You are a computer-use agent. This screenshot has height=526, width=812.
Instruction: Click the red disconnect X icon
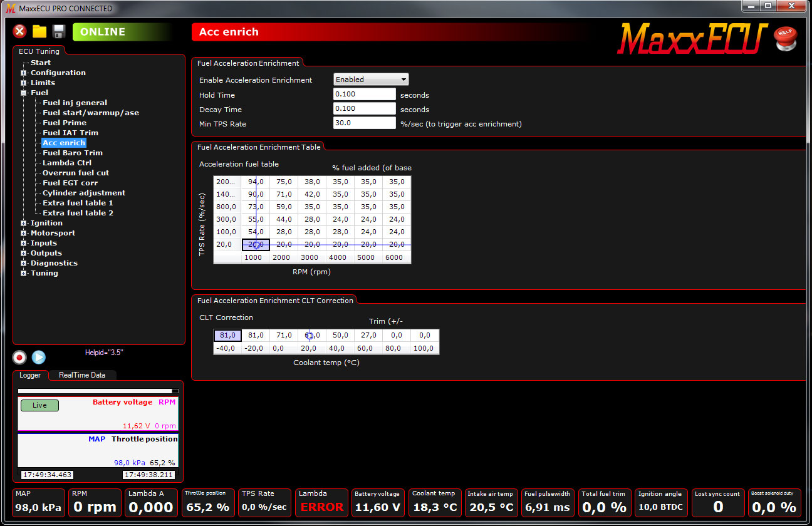click(20, 31)
